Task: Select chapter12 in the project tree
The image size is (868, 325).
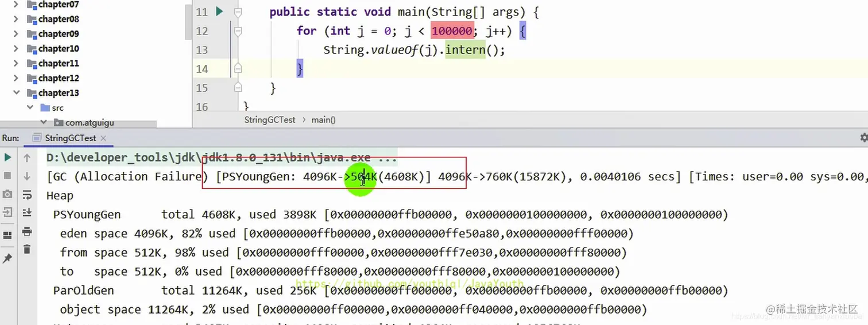Action: (59, 78)
